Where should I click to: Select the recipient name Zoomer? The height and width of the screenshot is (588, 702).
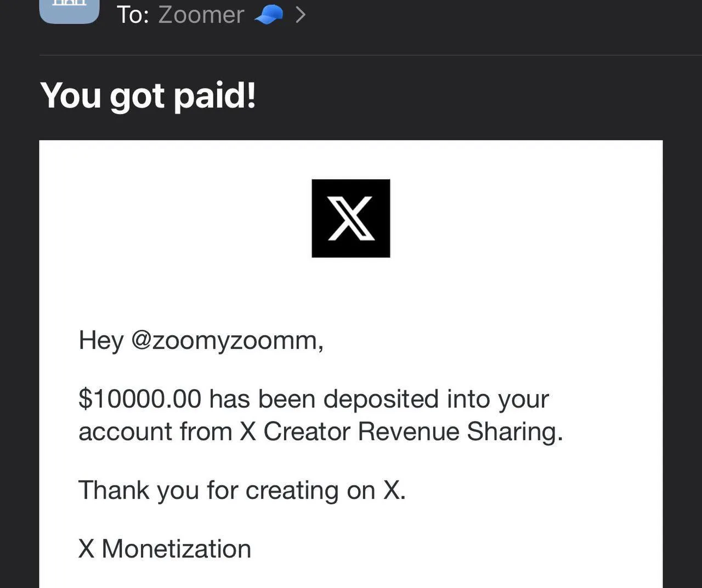201,15
